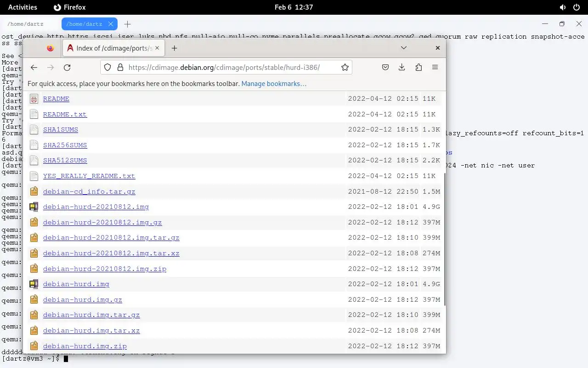Click the 4.9G size of debian-hurd.img
This screenshot has width=588, height=368.
[x=431, y=284]
